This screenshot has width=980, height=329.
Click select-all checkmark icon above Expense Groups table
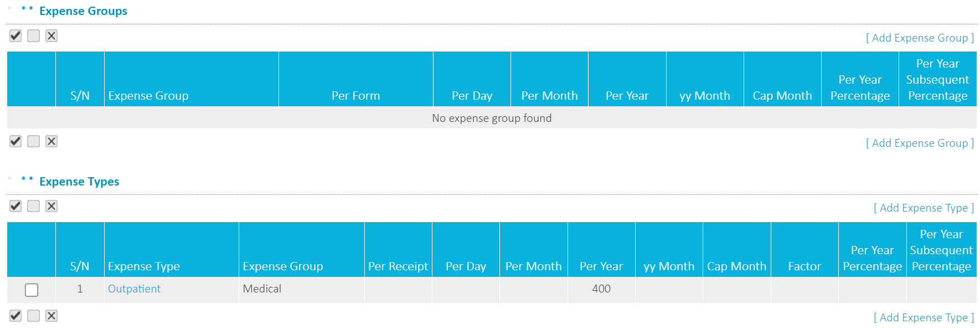[x=16, y=36]
